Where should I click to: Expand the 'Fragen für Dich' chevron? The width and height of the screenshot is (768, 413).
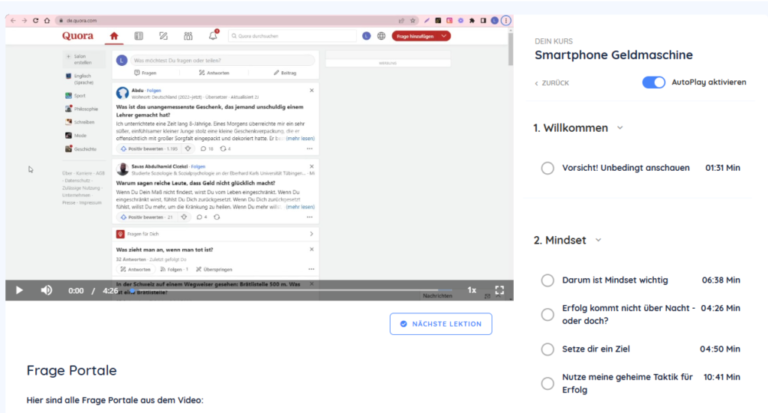(x=312, y=234)
